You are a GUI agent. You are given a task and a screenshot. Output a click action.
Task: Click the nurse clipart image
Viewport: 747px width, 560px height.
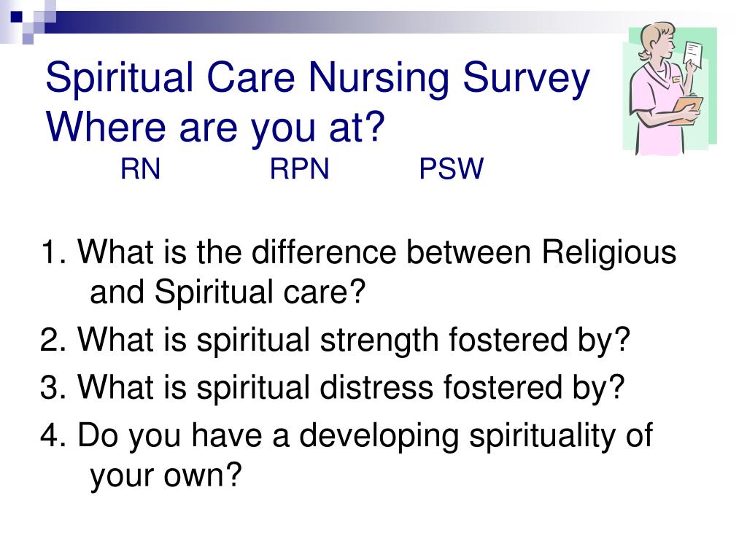pos(670,88)
